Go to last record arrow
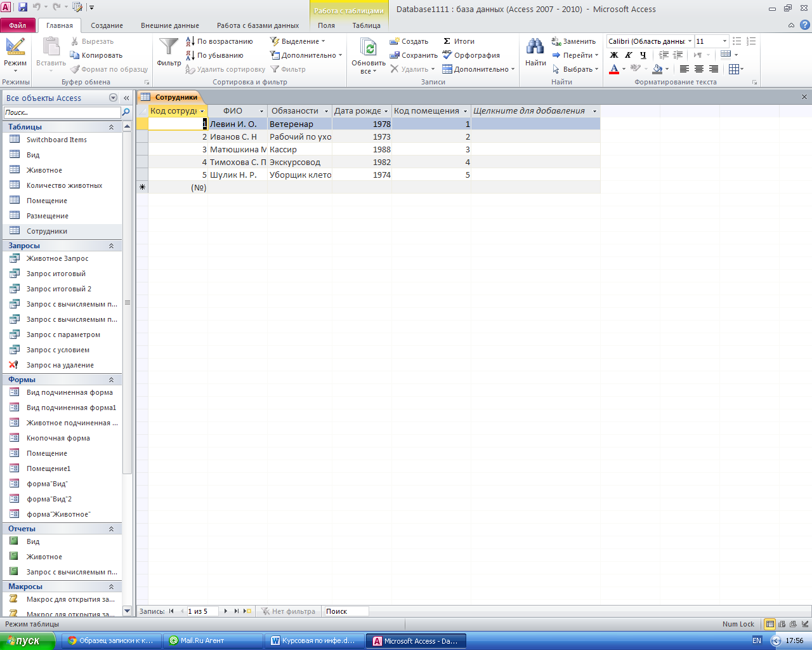This screenshot has width=812, height=650. (x=237, y=611)
